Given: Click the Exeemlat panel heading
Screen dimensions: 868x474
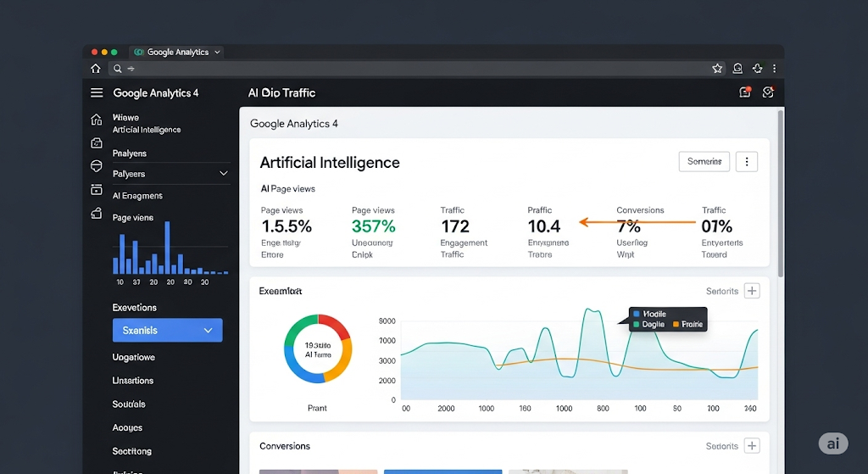Looking at the screenshot, I should pyautogui.click(x=281, y=291).
